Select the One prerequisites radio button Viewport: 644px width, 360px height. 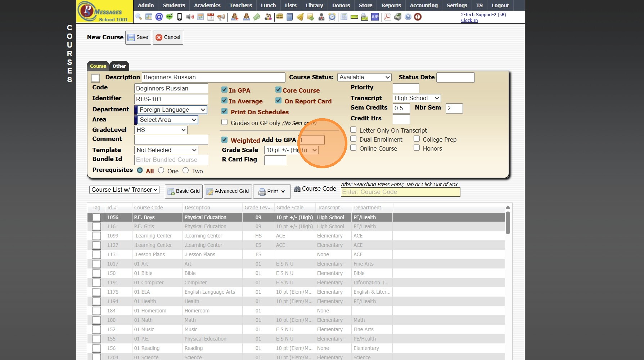pyautogui.click(x=161, y=170)
